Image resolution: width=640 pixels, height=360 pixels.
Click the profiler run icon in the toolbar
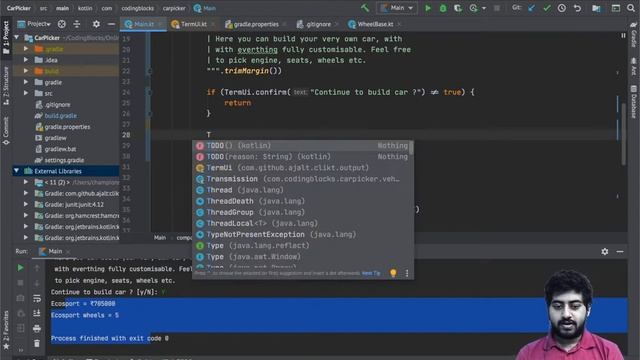473,8
